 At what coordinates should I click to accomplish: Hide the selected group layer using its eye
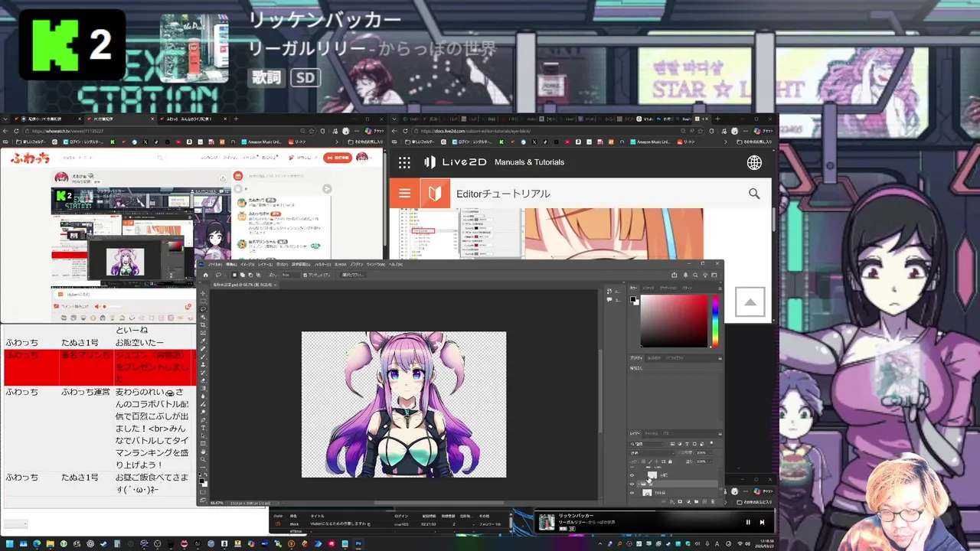click(x=632, y=484)
